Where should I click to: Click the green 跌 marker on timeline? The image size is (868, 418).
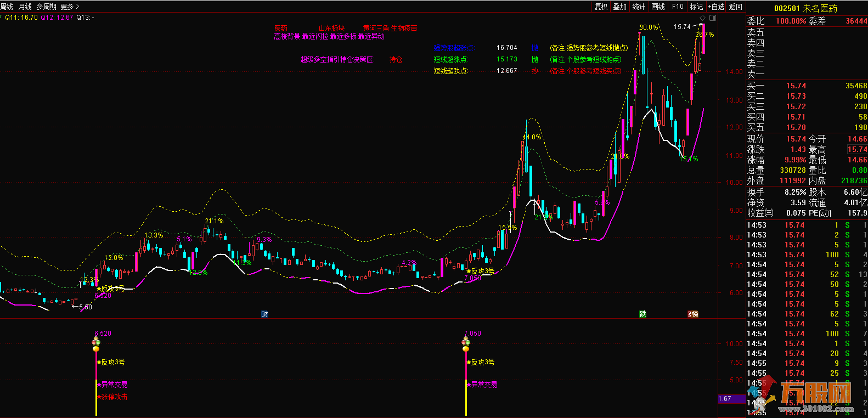tap(642, 314)
